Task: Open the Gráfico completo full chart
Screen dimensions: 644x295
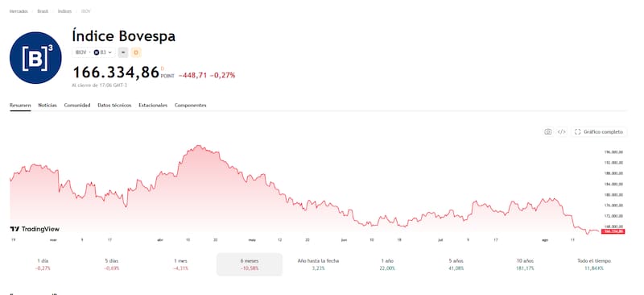Action: tap(599, 131)
